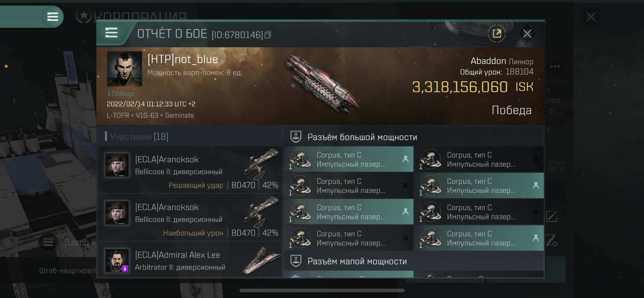Click the X on top-right Corpus laser
644x298 pixels.
pos(535,159)
